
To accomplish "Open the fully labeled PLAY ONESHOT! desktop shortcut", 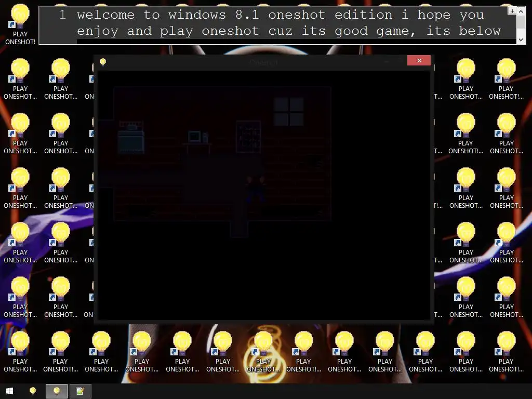I will pyautogui.click(x=20, y=24).
